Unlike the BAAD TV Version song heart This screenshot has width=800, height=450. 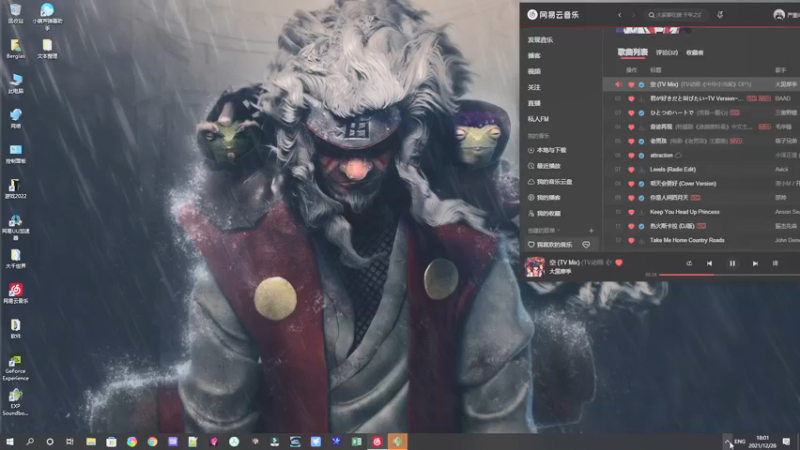point(631,99)
